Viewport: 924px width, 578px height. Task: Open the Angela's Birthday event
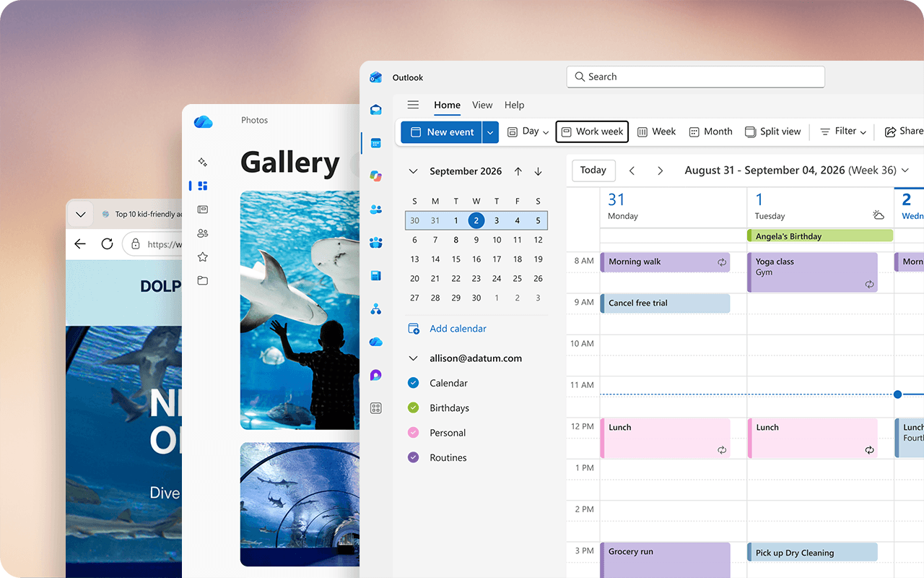pyautogui.click(x=820, y=236)
